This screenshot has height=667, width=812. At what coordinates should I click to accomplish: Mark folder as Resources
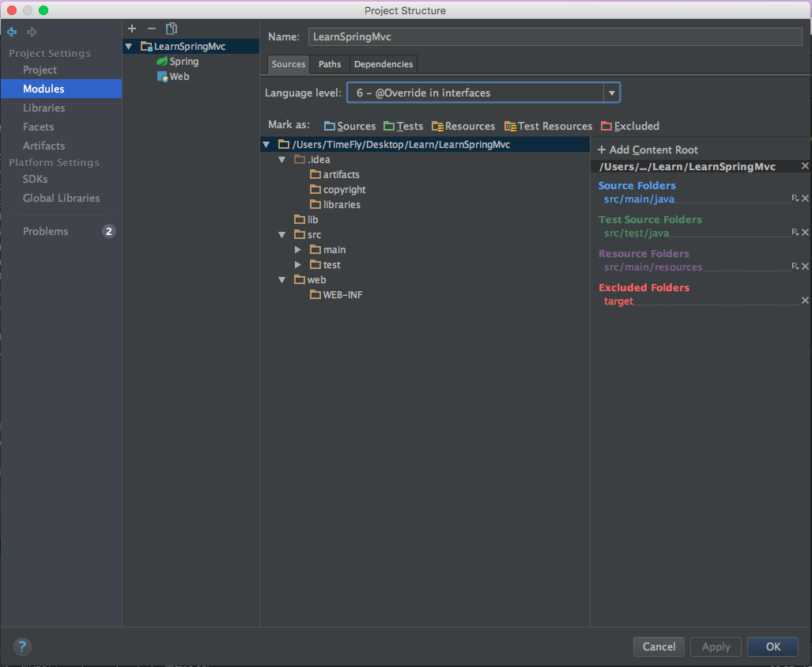tap(463, 126)
